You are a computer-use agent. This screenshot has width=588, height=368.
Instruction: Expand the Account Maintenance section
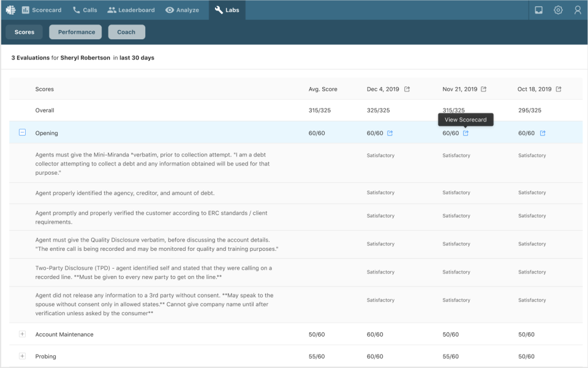[22, 334]
